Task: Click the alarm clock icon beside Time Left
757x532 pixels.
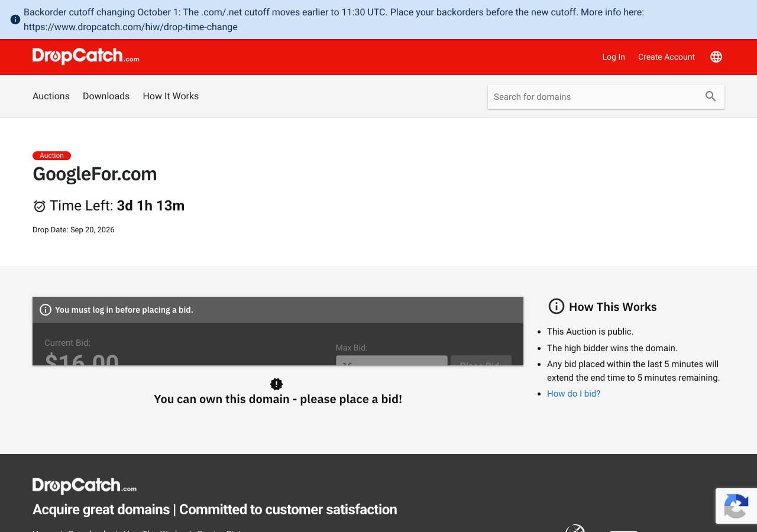Action: pos(40,206)
